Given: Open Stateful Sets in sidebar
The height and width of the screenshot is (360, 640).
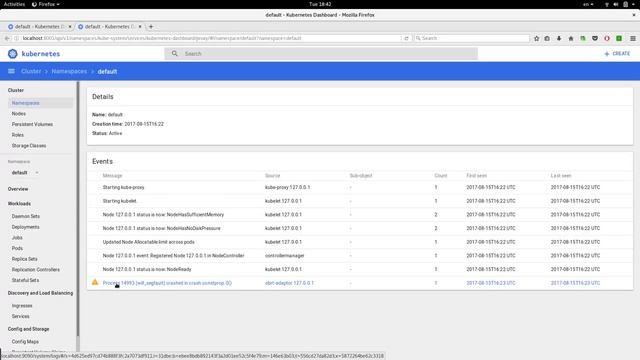Looking at the screenshot, I should tap(25, 280).
